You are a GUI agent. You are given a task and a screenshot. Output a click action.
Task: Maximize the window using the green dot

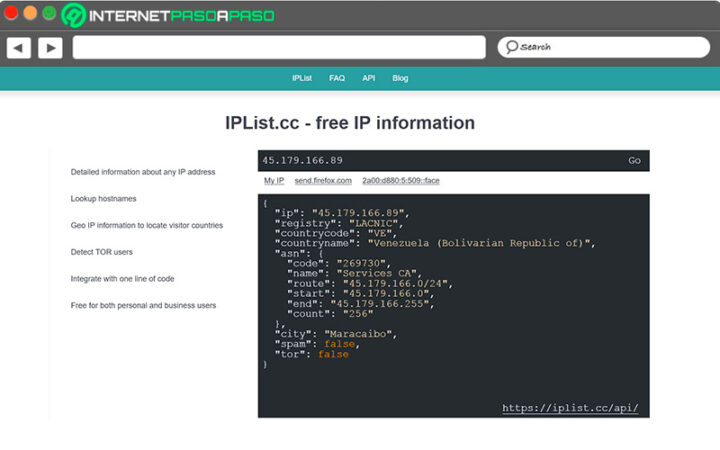(x=49, y=14)
